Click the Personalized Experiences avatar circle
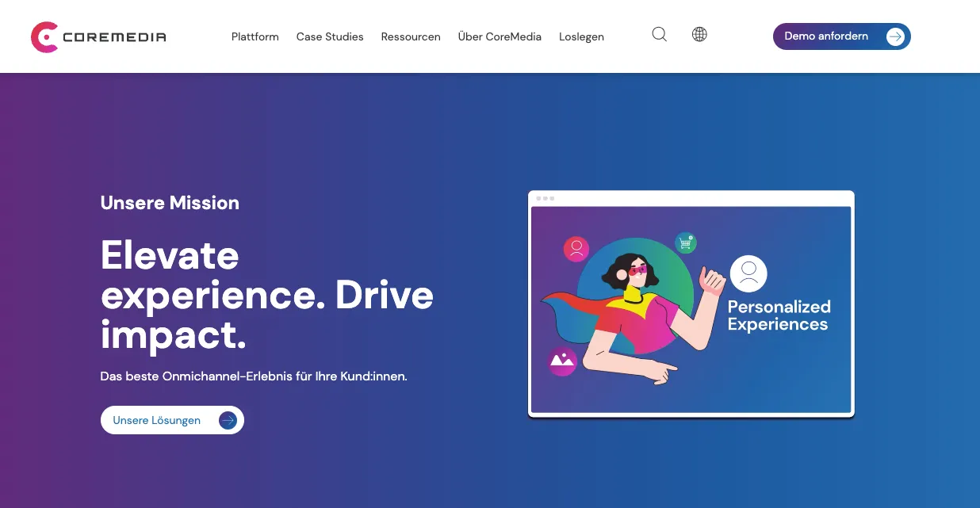This screenshot has height=508, width=980. coord(748,273)
